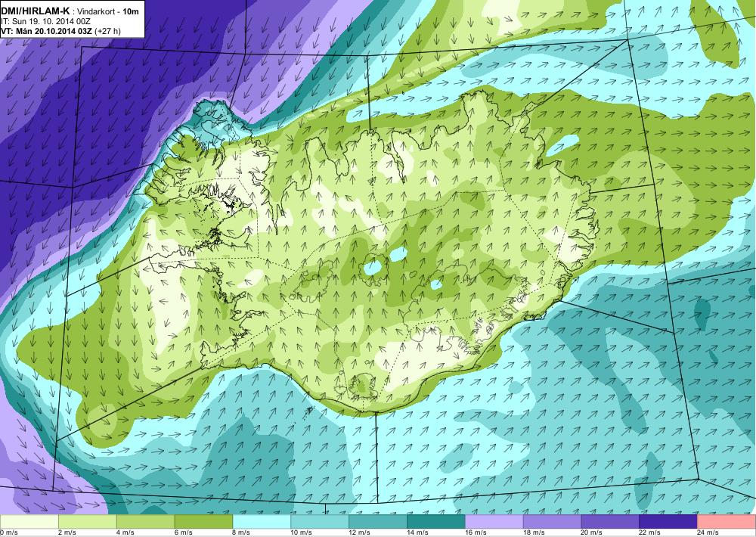Click the '14 m/s' legend label

(x=417, y=532)
